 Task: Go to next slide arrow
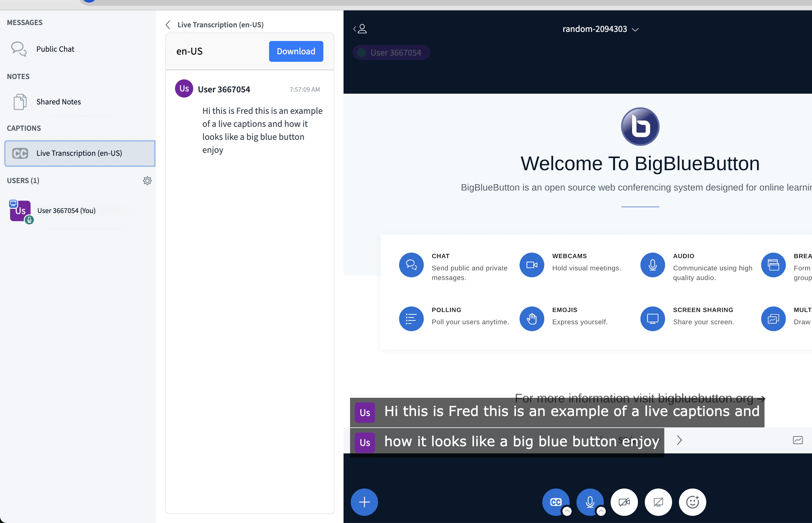pyautogui.click(x=679, y=440)
